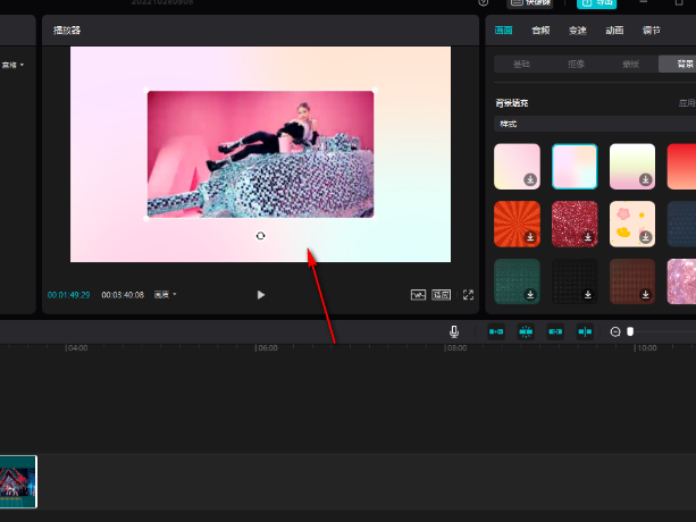Select the red gradient swatch
Screen dimensions: 696x522
click(681, 166)
